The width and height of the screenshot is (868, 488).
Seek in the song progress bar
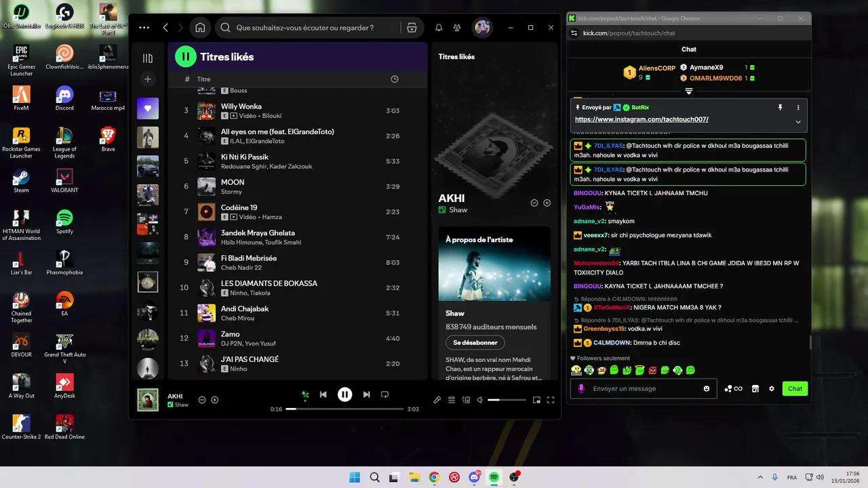click(344, 409)
